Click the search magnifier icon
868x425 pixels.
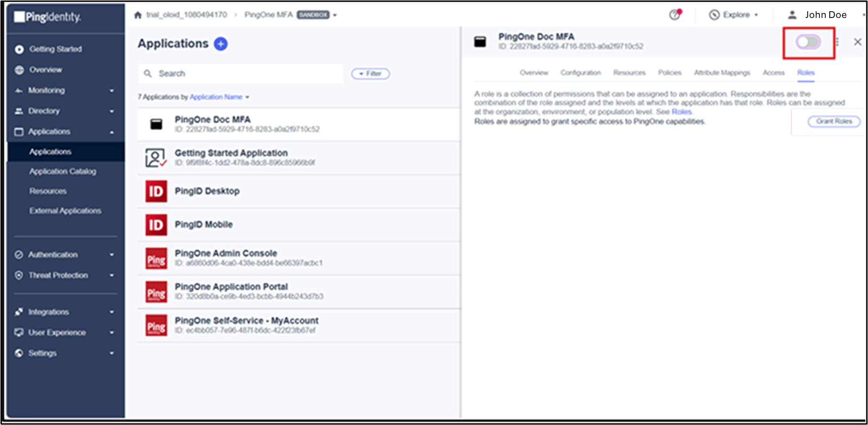point(148,73)
